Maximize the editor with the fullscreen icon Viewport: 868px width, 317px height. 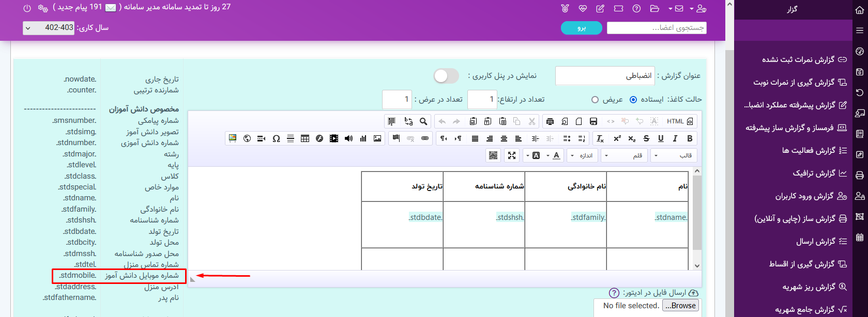(512, 155)
